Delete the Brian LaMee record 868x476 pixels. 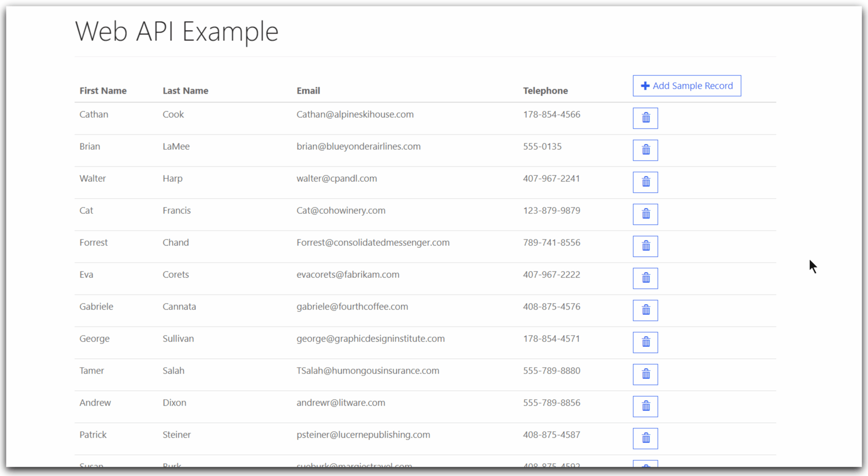[645, 150]
